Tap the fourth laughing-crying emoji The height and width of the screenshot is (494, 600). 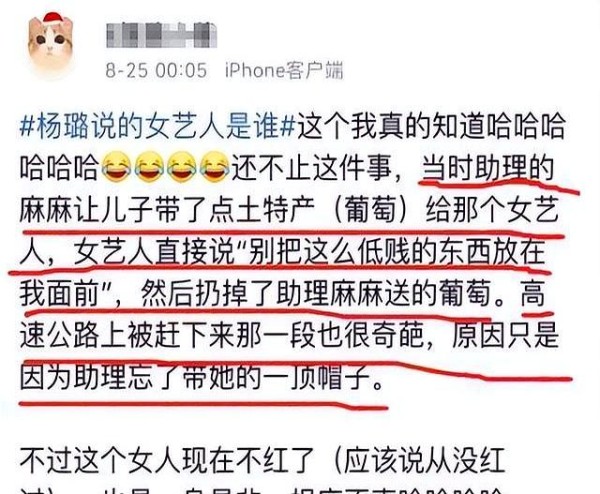pyautogui.click(x=215, y=167)
